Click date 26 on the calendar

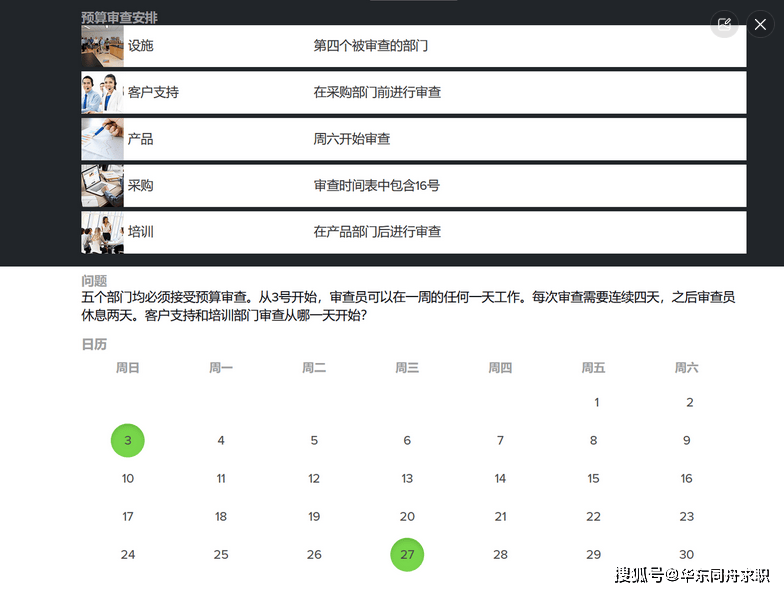(x=314, y=554)
